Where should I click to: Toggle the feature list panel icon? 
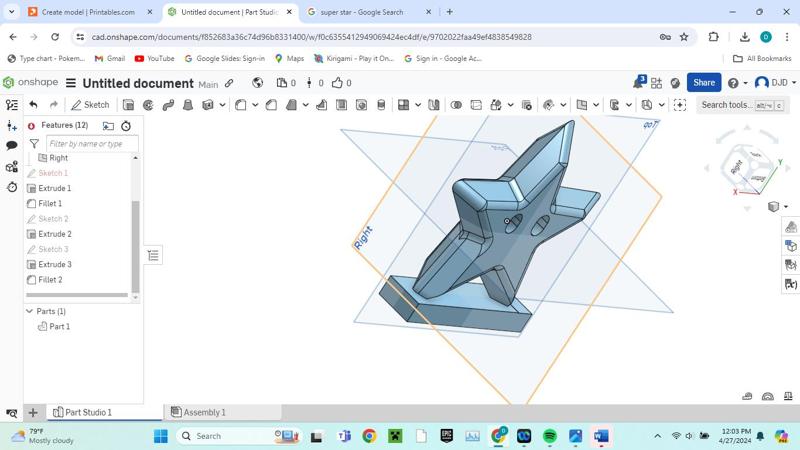12,105
